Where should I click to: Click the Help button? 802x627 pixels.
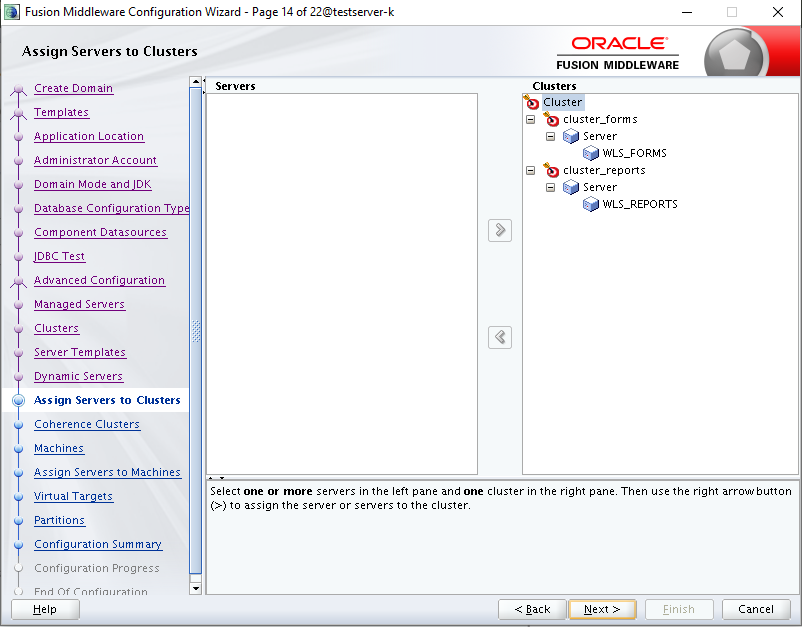tap(45, 610)
